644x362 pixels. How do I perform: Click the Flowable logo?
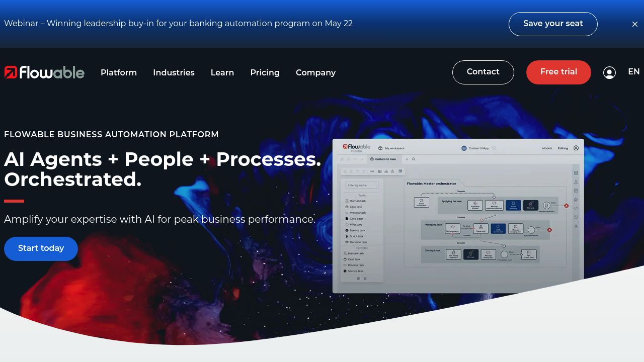coord(44,72)
